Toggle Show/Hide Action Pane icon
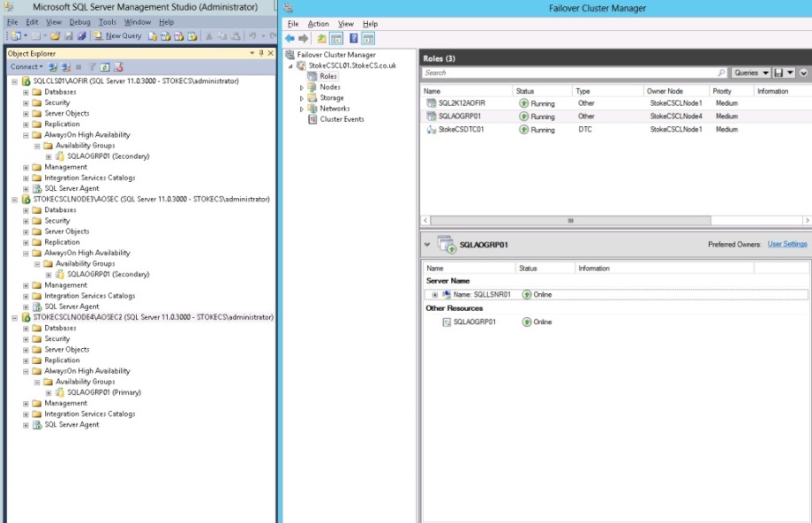Viewport: 812px width, 523px height. (368, 38)
